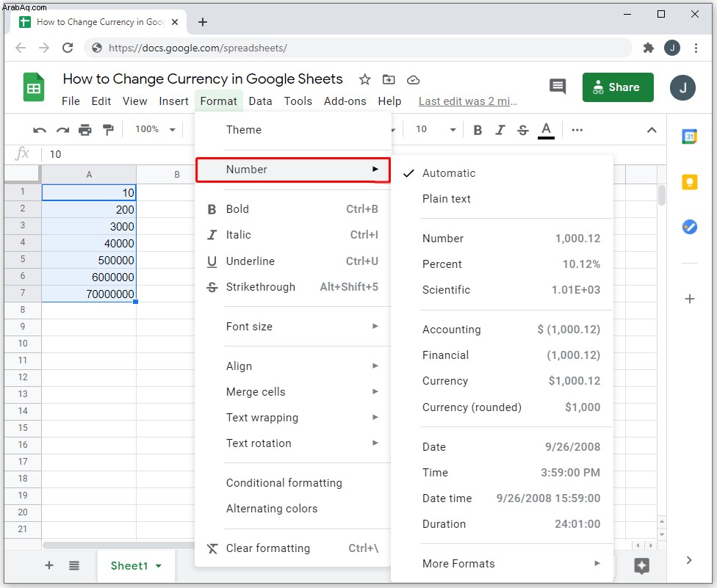The height and width of the screenshot is (588, 717).
Task: Check the cloud document status icon
Action: tap(413, 80)
